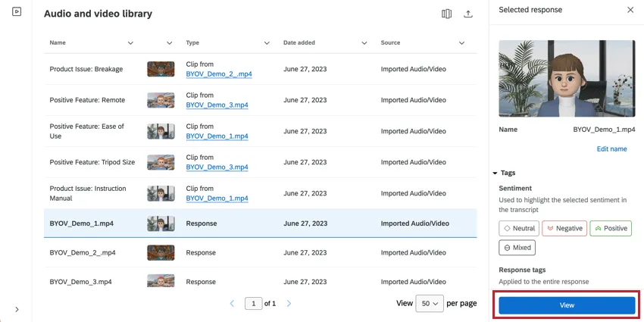Collapse the Tags section
The width and height of the screenshot is (644, 322).
[496, 173]
